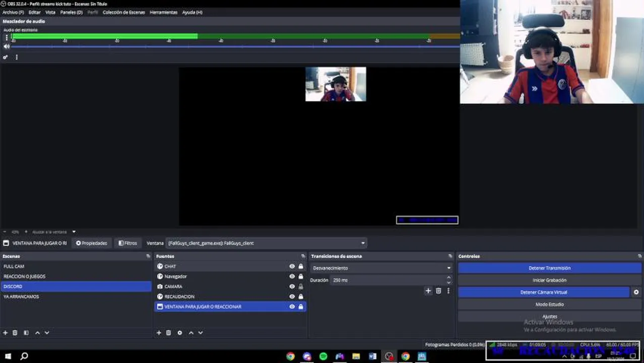
Task: Move selected source down
Action: tap(201, 333)
